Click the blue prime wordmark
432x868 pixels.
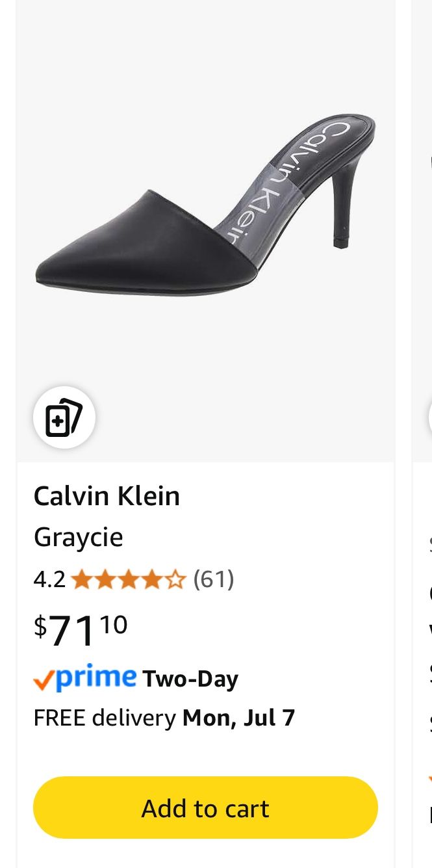(91, 679)
